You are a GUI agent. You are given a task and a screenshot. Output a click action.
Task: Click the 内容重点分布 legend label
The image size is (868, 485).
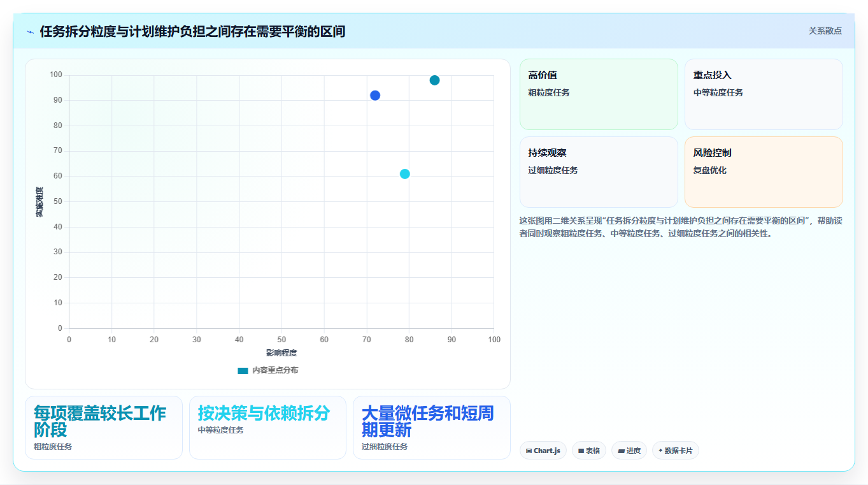pos(275,370)
